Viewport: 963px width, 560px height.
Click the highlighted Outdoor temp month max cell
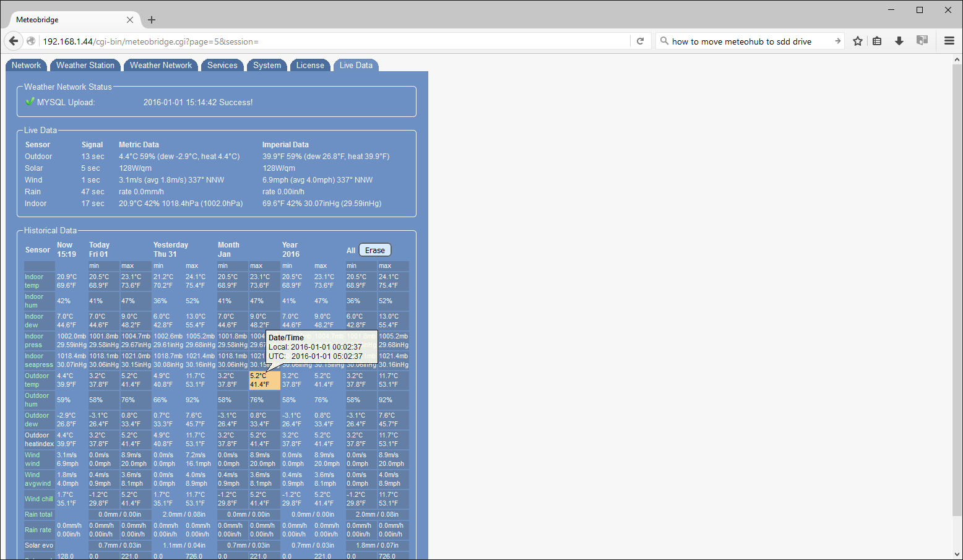(264, 381)
